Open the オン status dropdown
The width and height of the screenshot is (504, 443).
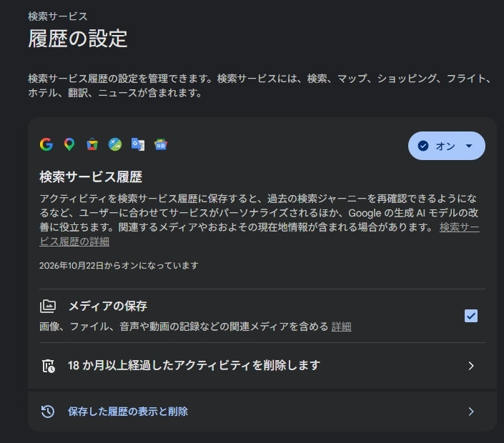coord(447,146)
